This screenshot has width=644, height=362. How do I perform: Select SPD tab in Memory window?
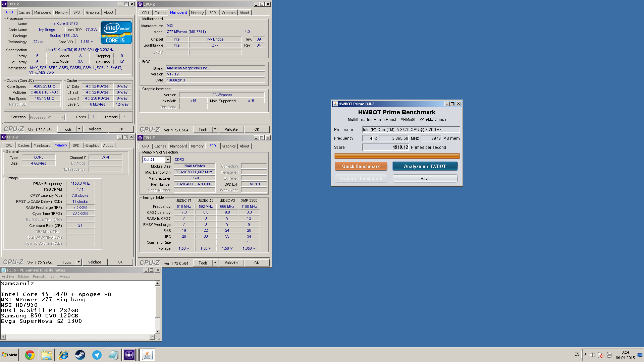pos(76,145)
